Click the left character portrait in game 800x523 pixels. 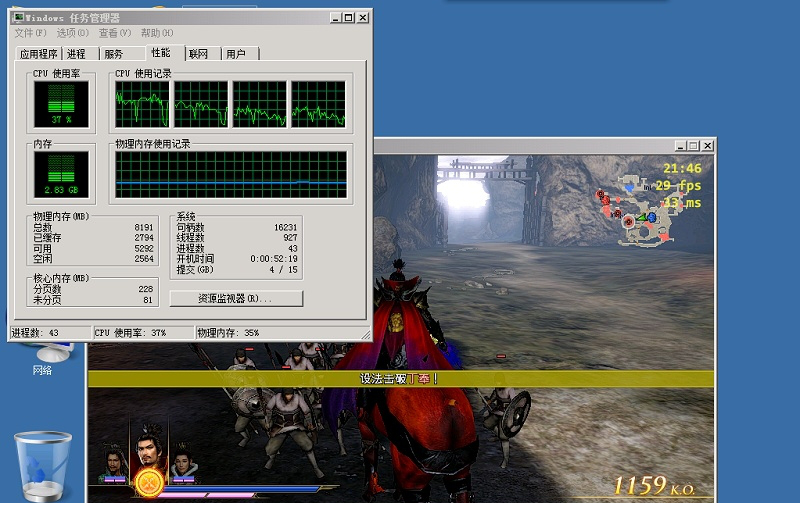pos(116,461)
